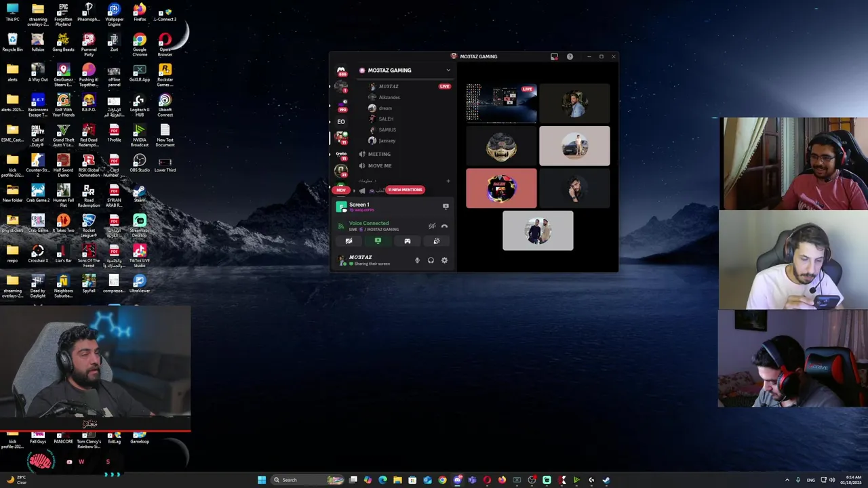Open Opera Browser desktop shortcut
This screenshot has height=488, width=868.
point(165,45)
